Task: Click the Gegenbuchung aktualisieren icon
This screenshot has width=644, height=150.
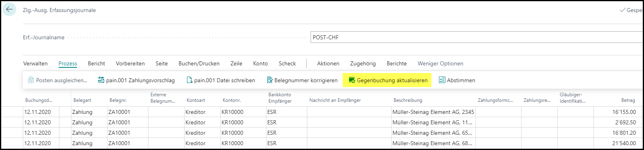Action: [352, 80]
